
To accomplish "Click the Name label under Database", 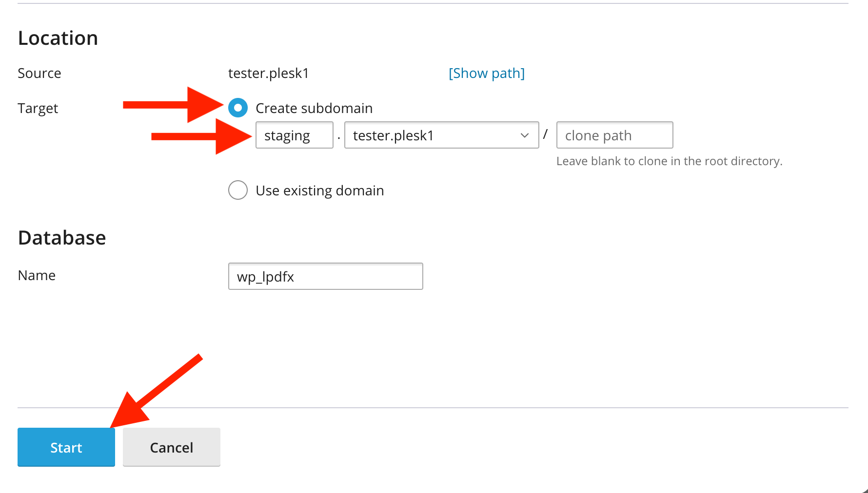I will pos(37,275).
